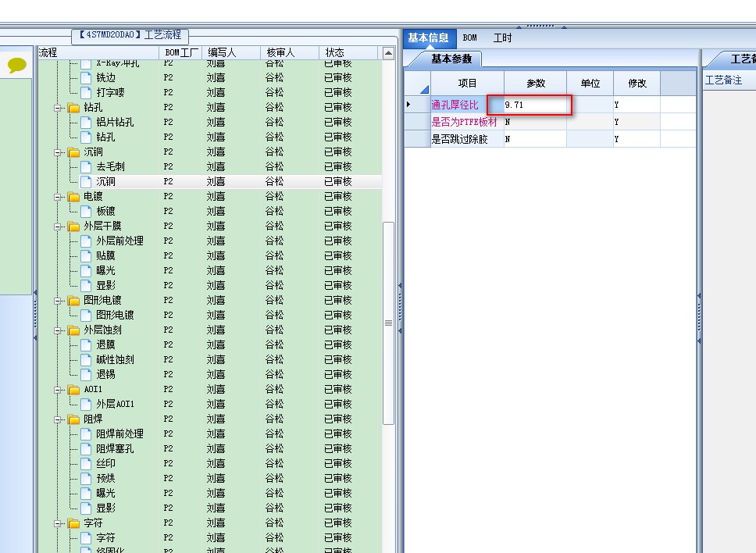Switch to the BOM tab
The height and width of the screenshot is (553, 756).
pyautogui.click(x=469, y=37)
